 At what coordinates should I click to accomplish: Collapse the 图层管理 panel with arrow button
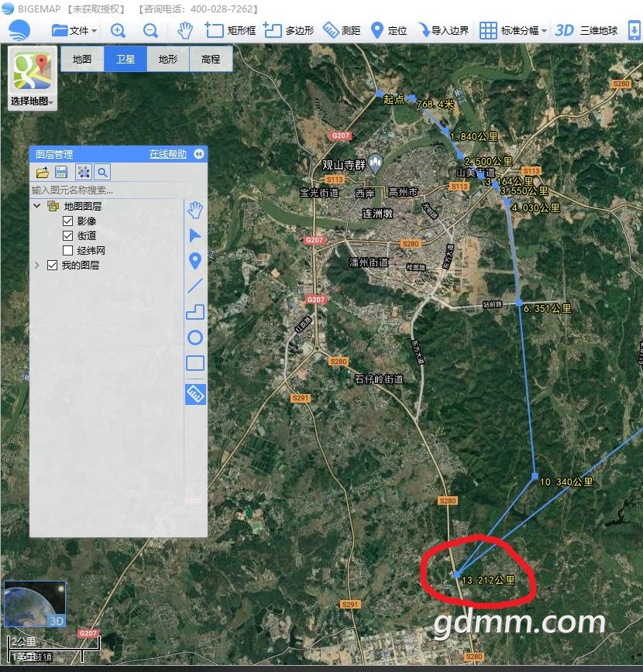point(199,154)
